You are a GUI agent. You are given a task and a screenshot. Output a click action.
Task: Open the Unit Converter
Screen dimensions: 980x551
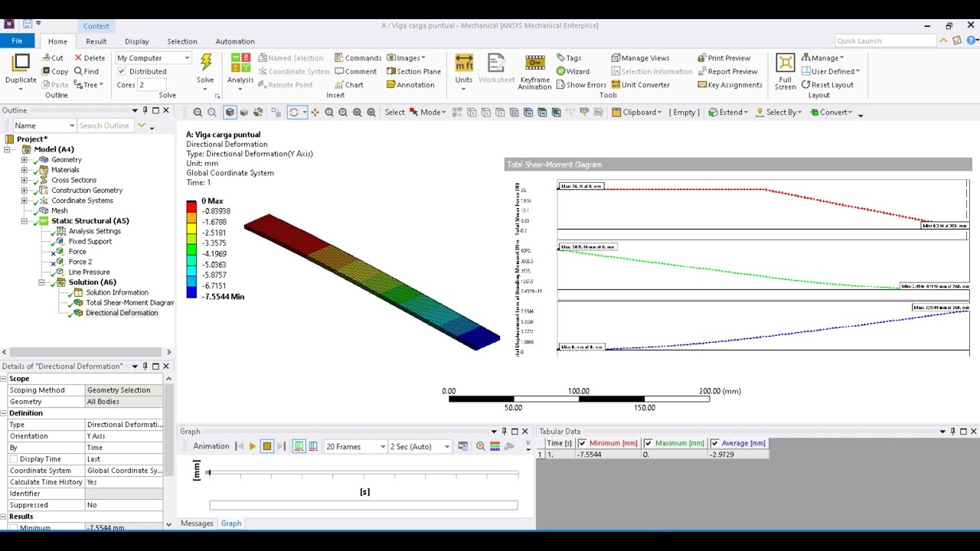[640, 85]
